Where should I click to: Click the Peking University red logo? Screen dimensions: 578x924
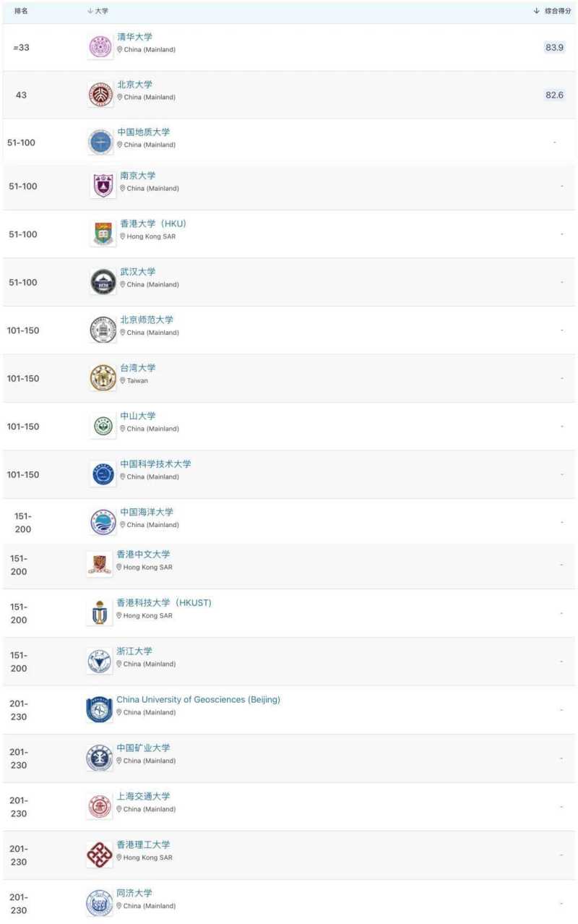point(100,95)
